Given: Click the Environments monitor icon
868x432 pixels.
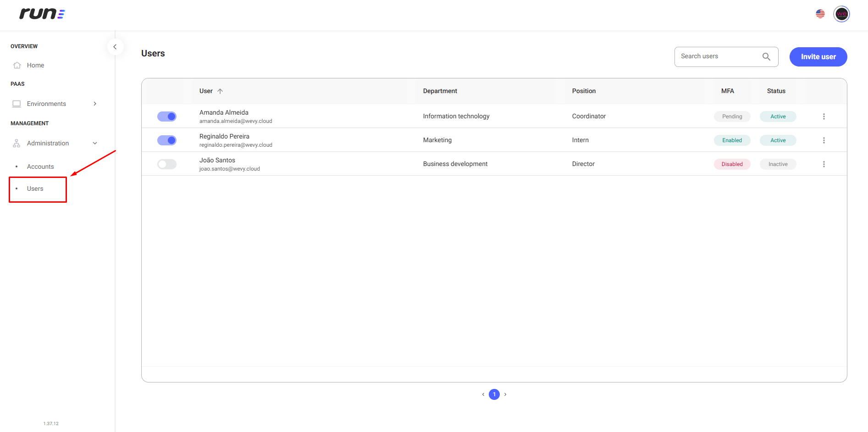Looking at the screenshot, I should coord(17,104).
